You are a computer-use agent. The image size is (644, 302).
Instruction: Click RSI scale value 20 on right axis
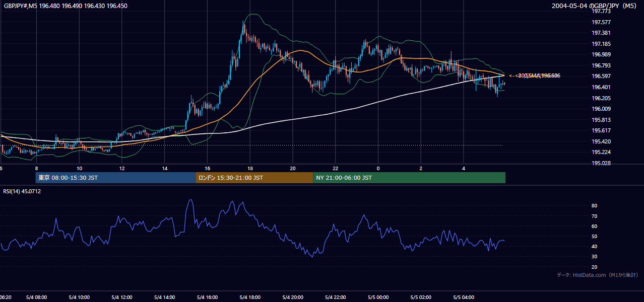pyautogui.click(x=594, y=267)
